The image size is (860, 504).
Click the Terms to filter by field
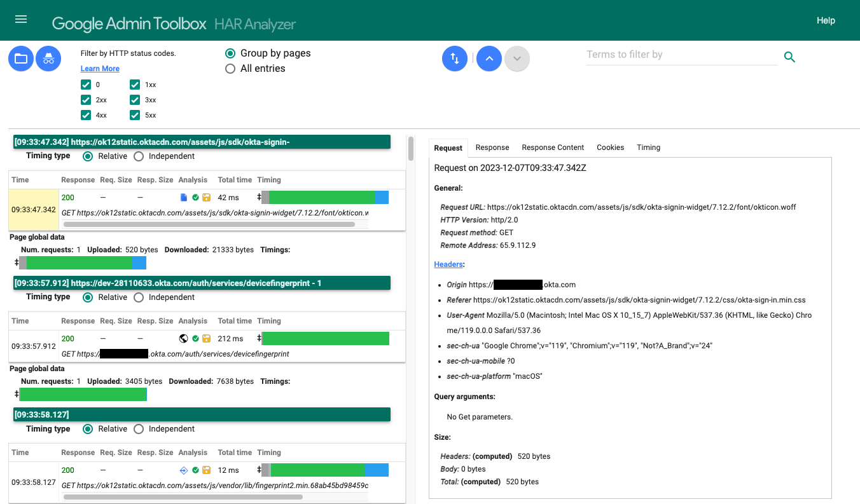click(x=681, y=55)
